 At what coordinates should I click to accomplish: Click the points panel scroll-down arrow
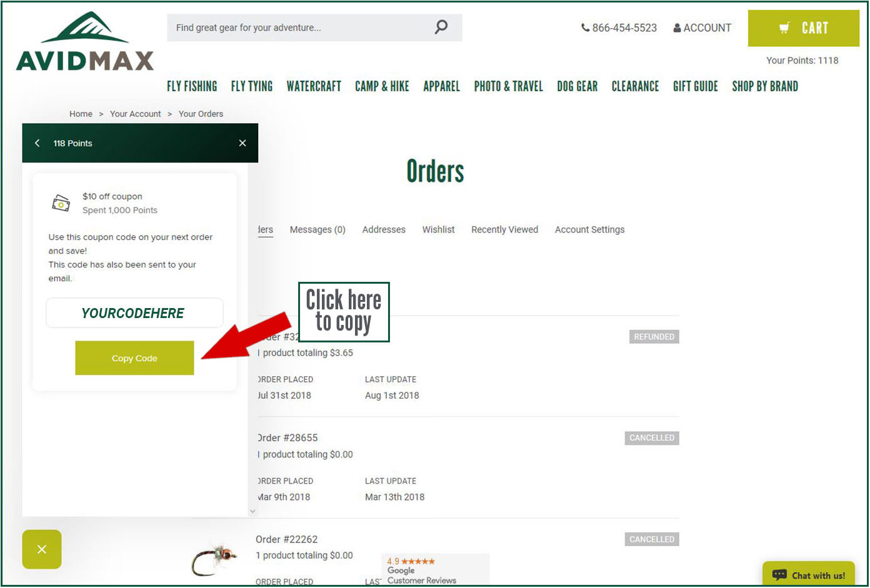point(252,511)
